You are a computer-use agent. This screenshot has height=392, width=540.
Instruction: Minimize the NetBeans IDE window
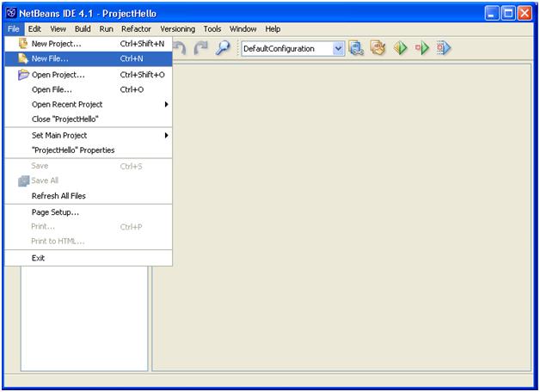click(492, 14)
